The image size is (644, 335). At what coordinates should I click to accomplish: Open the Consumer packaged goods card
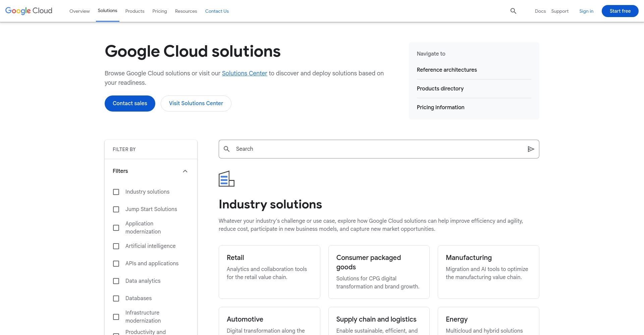pos(379,272)
